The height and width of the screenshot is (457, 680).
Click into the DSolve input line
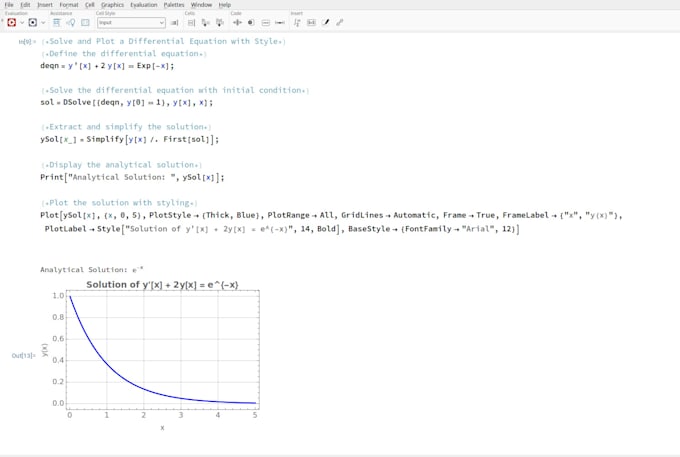[x=127, y=103]
